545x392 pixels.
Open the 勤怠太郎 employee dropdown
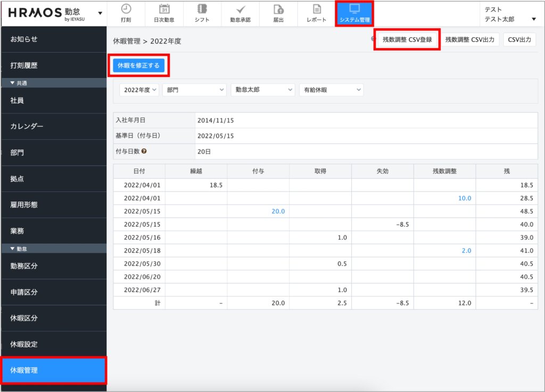[262, 90]
